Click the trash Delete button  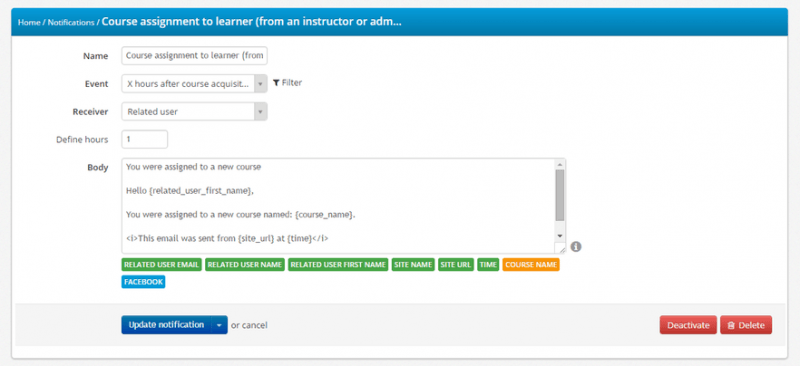(746, 325)
